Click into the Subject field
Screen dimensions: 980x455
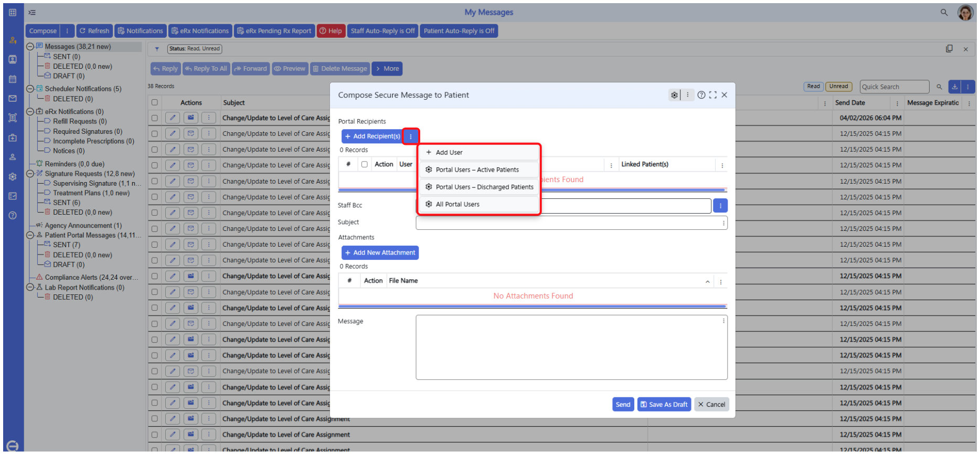tap(571, 223)
